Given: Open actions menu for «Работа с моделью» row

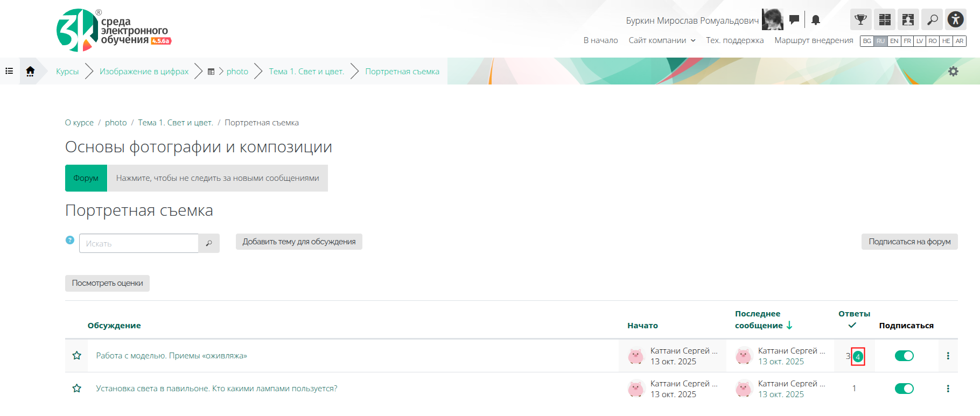Looking at the screenshot, I should [x=948, y=356].
